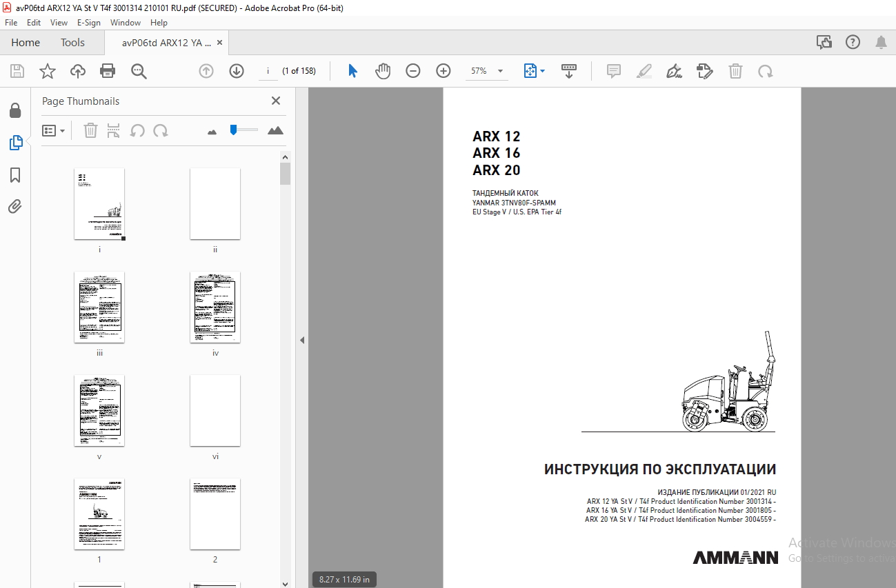This screenshot has width=896, height=588.
Task: Open the stamp tool in toolbar
Action: coord(705,71)
